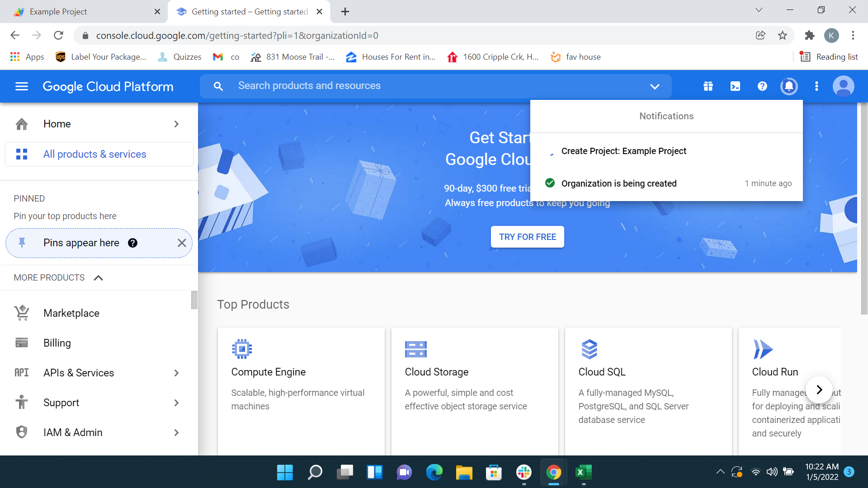The image size is (868, 488).
Task: Open the Windows Start menu
Action: click(x=285, y=473)
